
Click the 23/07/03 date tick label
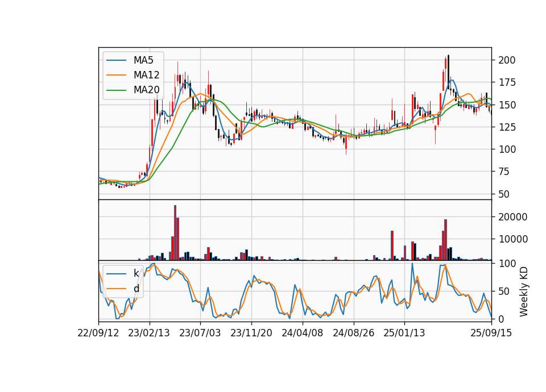coord(200,333)
